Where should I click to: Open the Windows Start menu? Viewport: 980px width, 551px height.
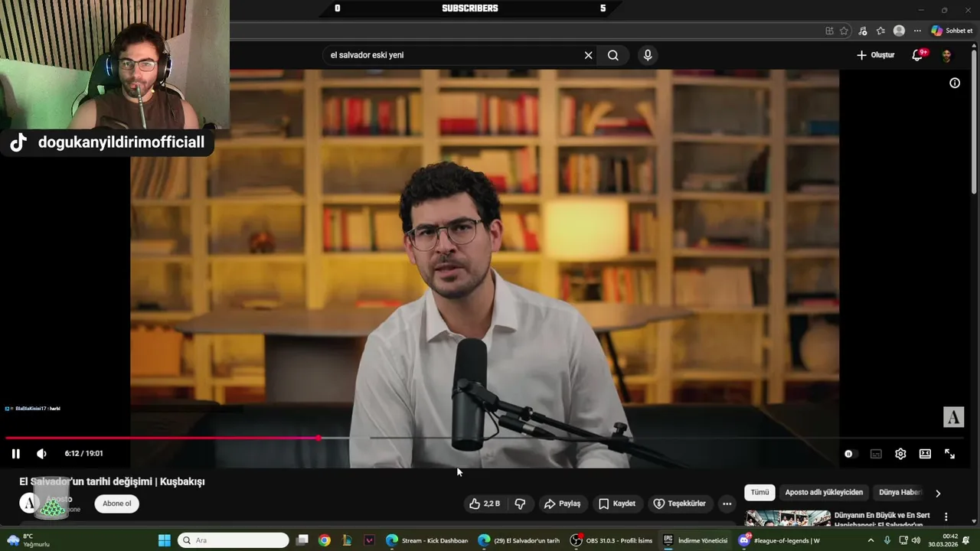pos(164,540)
